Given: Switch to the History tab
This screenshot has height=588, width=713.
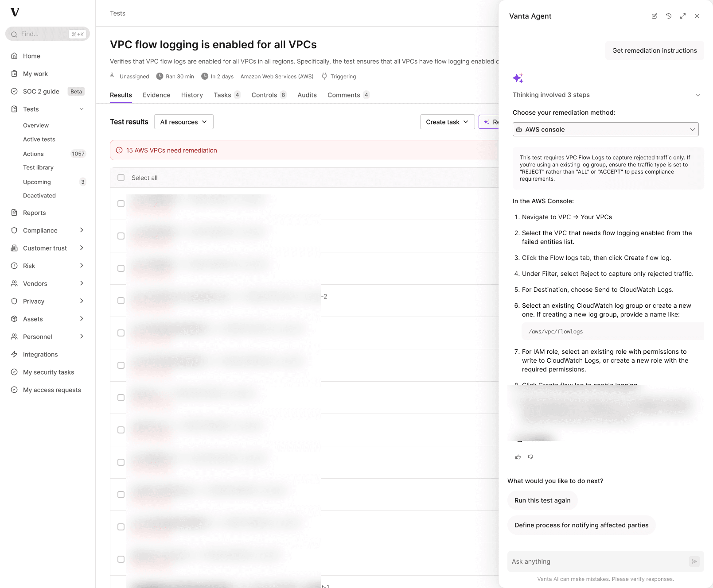Looking at the screenshot, I should tap(192, 95).
